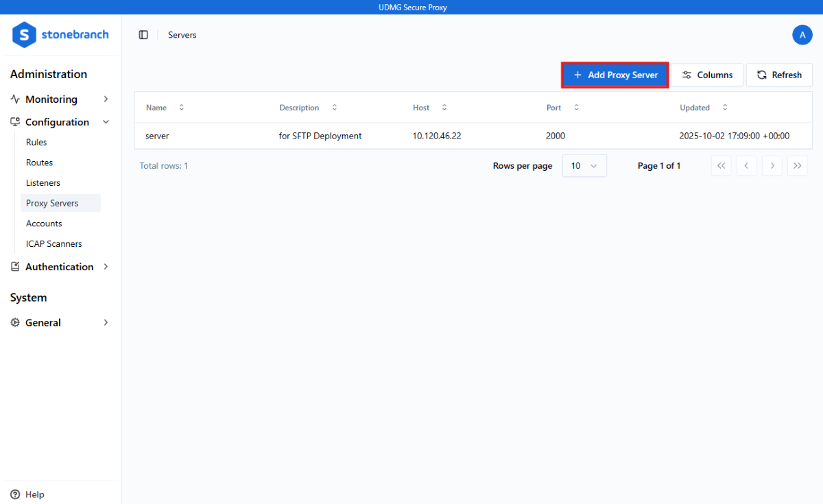The height and width of the screenshot is (504, 823).
Task: Switch to the Listeners section
Action: pyautogui.click(x=43, y=182)
